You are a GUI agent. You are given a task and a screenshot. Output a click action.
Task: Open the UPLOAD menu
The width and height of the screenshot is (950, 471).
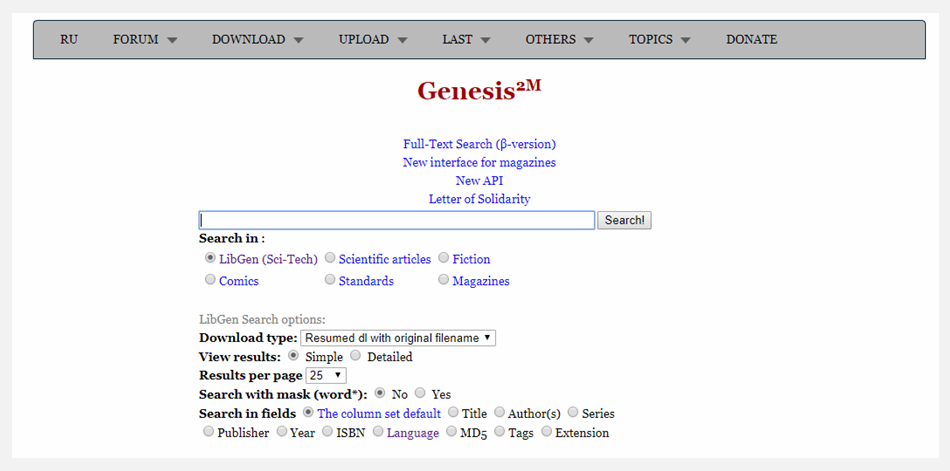(x=373, y=39)
